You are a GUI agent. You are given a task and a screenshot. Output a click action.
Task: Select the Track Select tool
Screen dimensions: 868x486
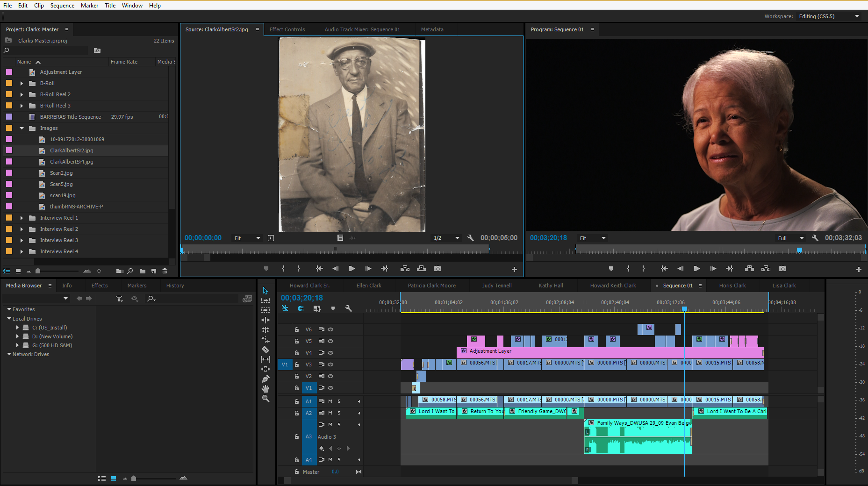[265, 300]
